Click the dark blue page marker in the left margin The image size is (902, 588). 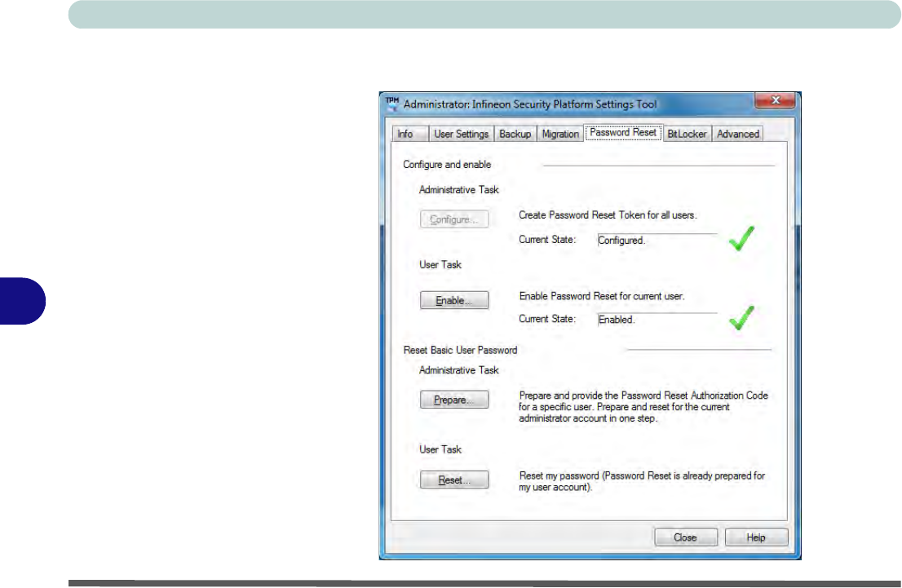[x=23, y=301]
